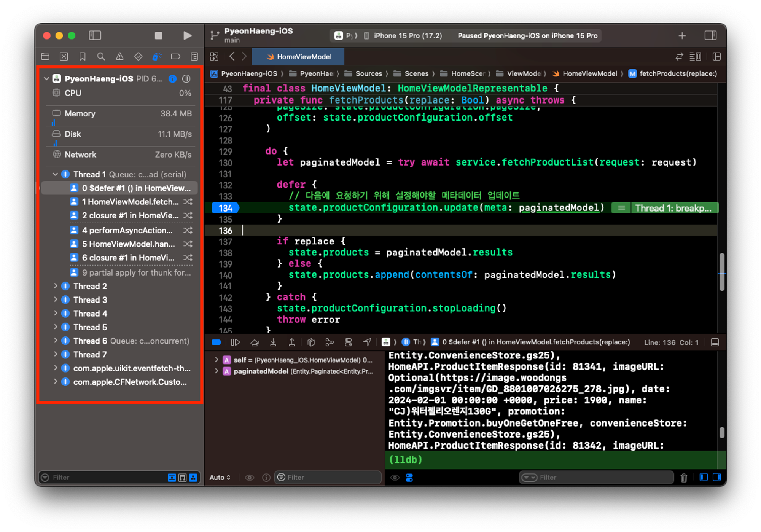The width and height of the screenshot is (761, 532).
Task: Click the Step Into debug icon
Action: point(273,342)
